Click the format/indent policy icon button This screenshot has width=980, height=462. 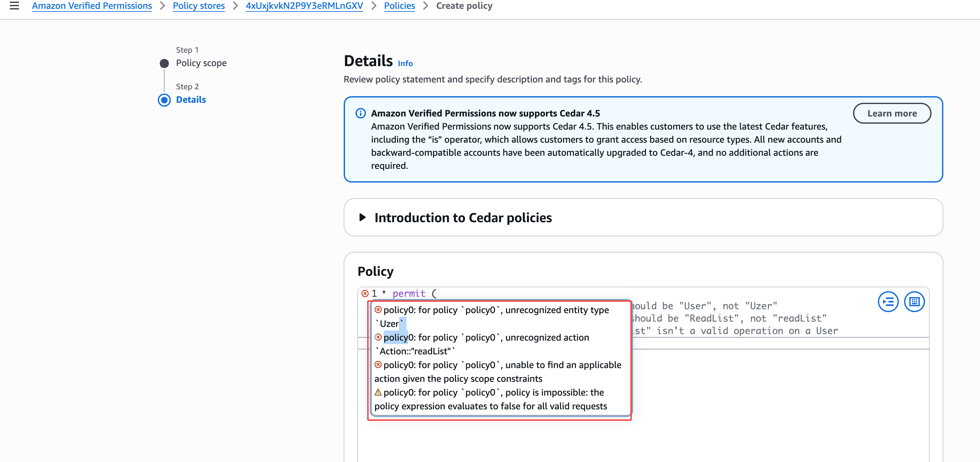[888, 302]
